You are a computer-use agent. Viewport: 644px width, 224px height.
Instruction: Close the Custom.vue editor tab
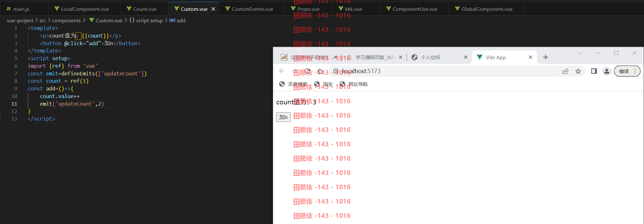pos(213,9)
